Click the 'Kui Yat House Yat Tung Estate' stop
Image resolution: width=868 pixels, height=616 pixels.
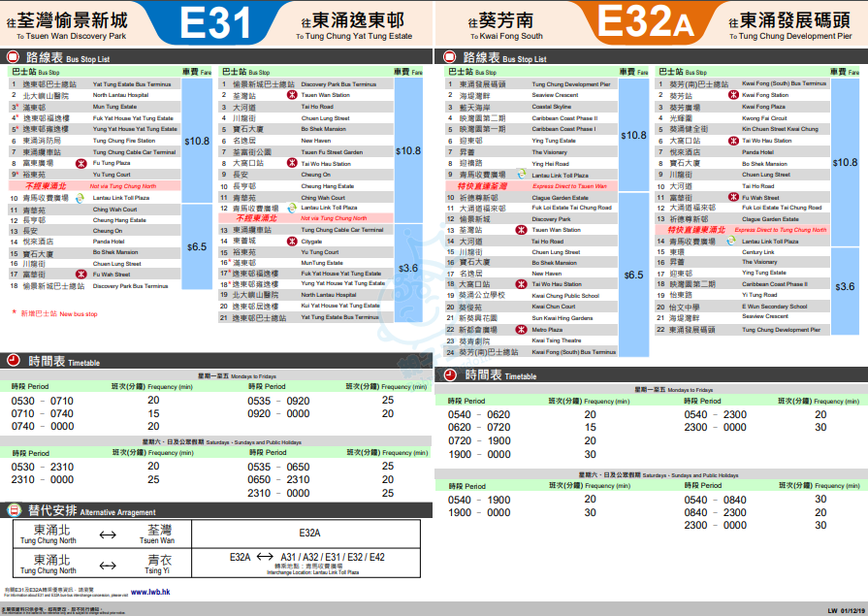click(x=340, y=306)
